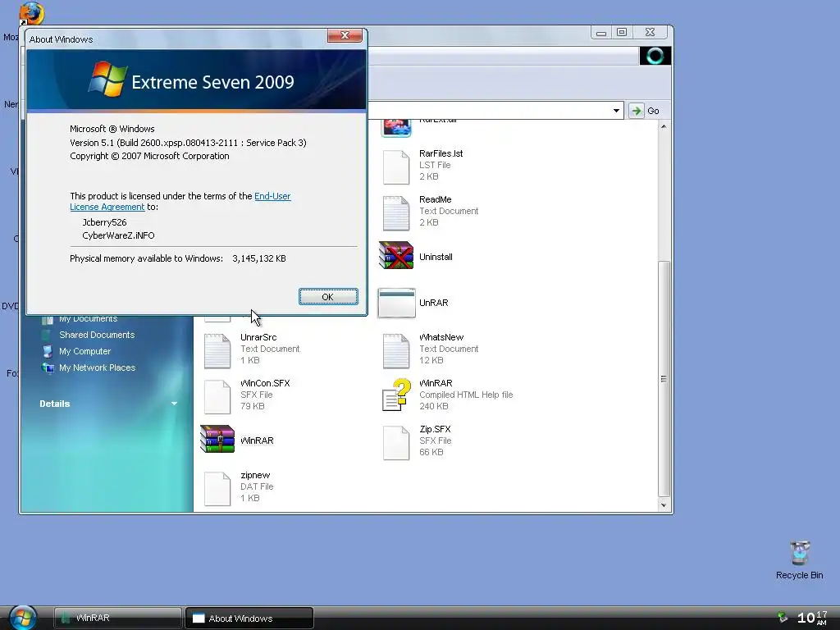This screenshot has width=840, height=630.
Task: Select the WinRAR application books icon
Action: click(217, 439)
